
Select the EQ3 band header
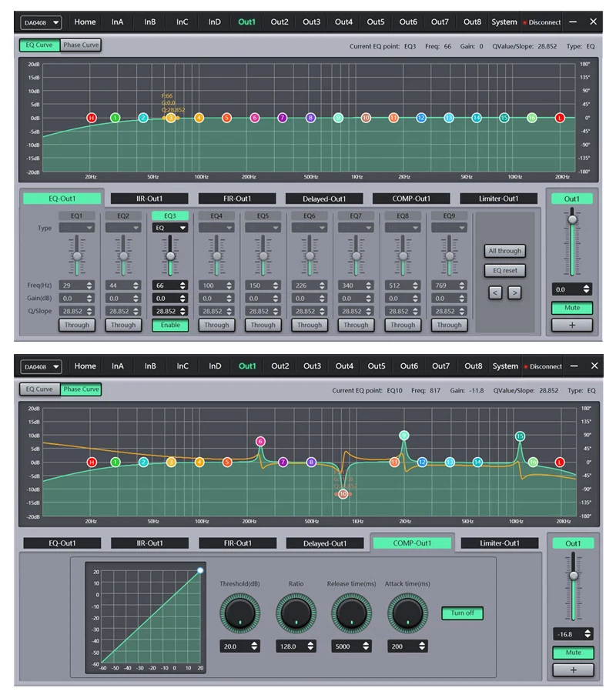coord(170,216)
